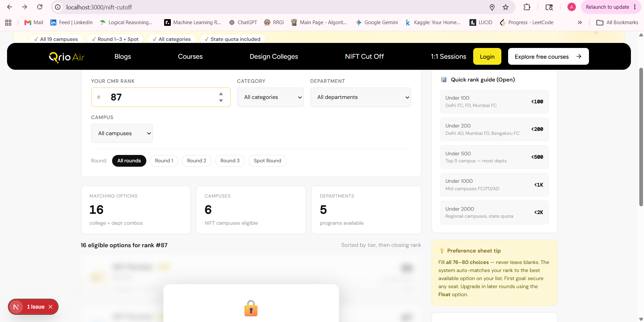Screen dimensions: 644x322
Task: Open Google Gemini bookmark
Action: (377, 22)
